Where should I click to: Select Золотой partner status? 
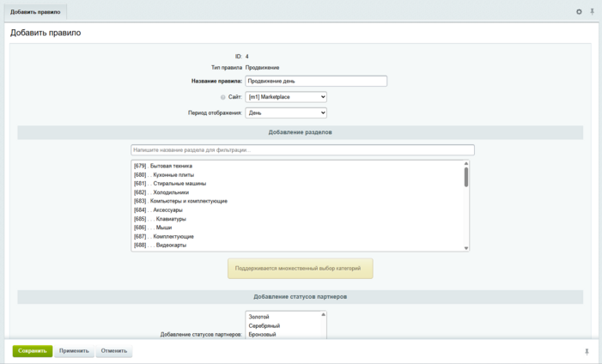(x=259, y=317)
